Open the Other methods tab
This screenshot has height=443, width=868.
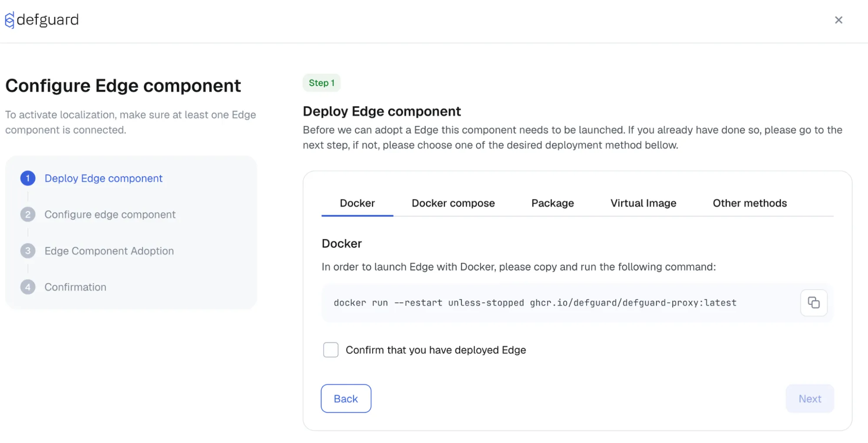(749, 203)
